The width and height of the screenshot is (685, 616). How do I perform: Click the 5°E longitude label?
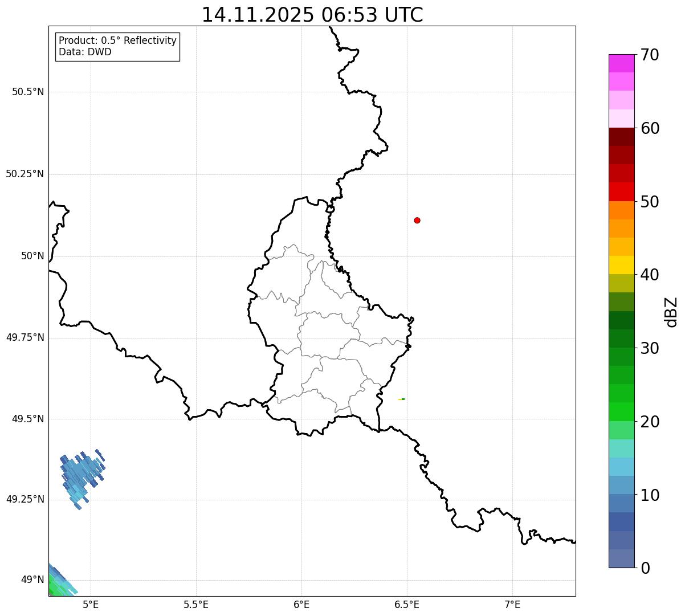(x=91, y=604)
